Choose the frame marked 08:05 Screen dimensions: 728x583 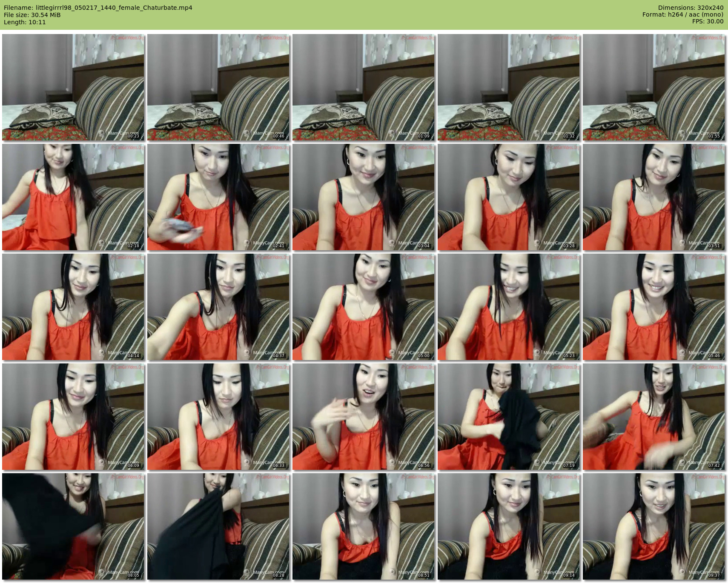[x=73, y=526]
